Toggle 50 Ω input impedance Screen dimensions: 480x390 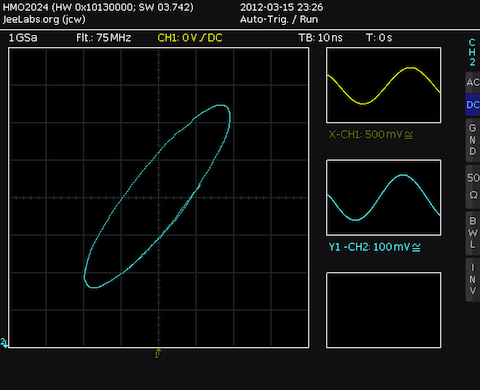pos(473,186)
